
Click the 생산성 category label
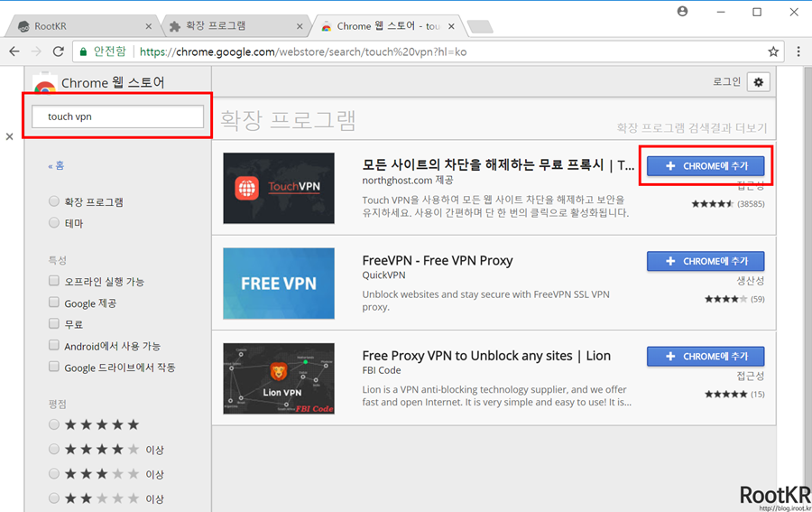pos(751,280)
